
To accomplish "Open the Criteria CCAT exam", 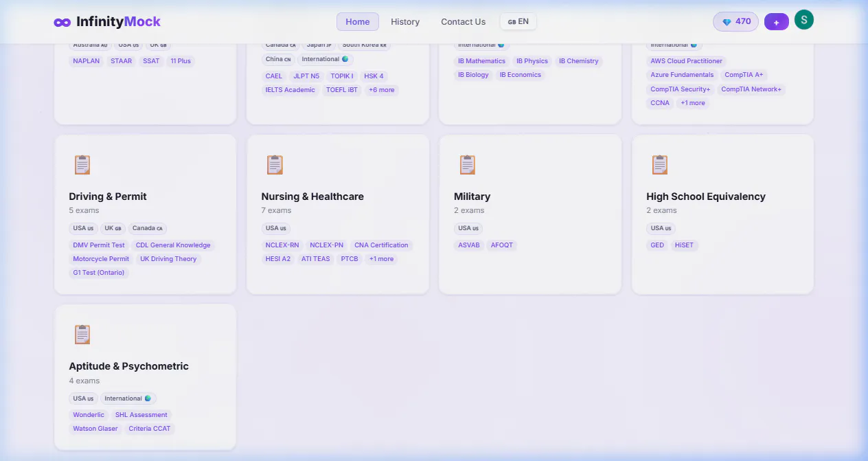I will click(x=150, y=429).
